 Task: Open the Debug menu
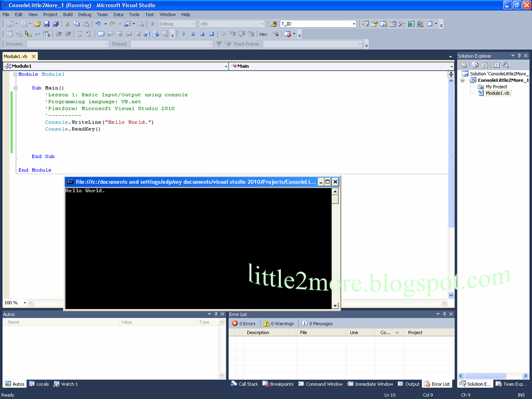click(x=84, y=14)
